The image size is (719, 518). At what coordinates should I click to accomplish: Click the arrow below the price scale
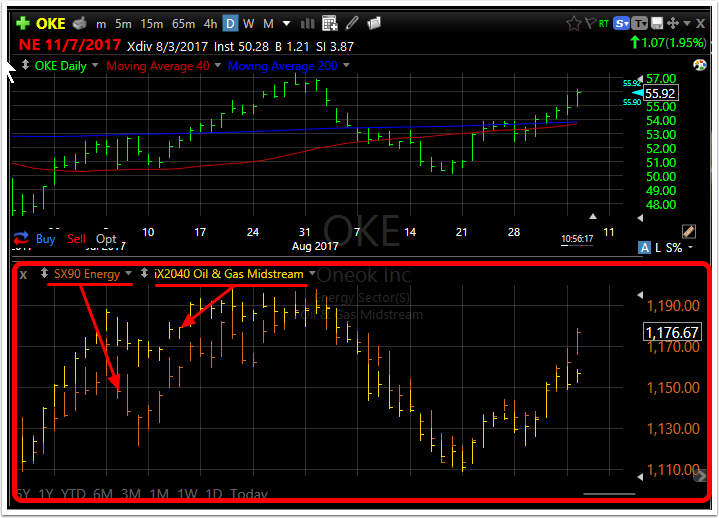[x=640, y=219]
